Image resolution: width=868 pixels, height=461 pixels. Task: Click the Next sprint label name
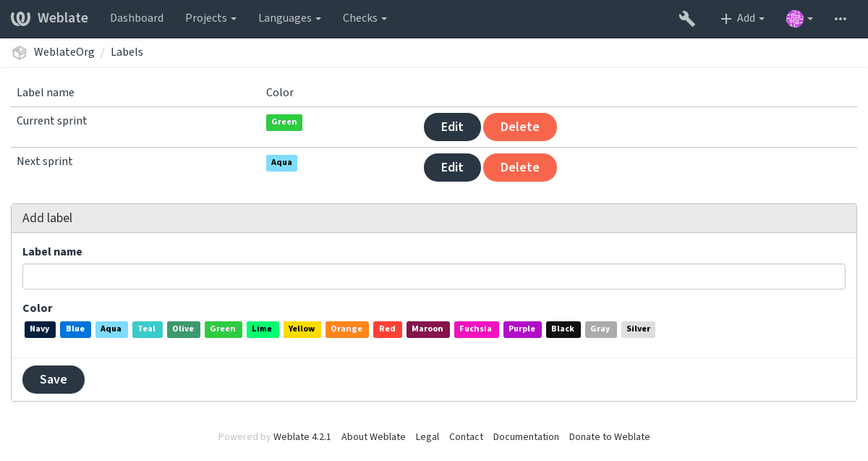tap(45, 161)
